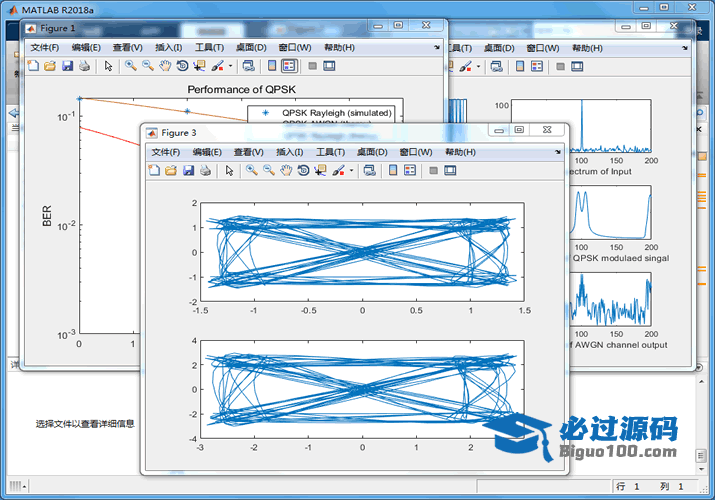Image resolution: width=715 pixels, height=500 pixels.
Task: Open 工具(T) menu in Figure 3
Action: [x=331, y=152]
